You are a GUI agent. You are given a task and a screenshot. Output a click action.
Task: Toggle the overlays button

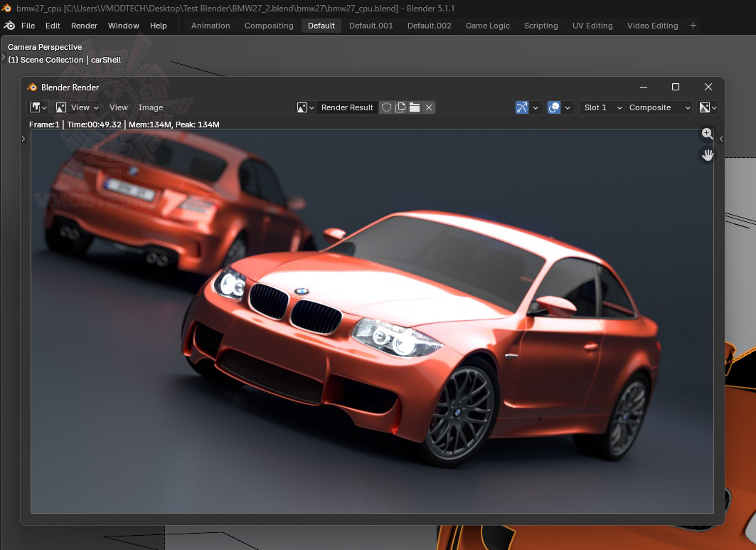[554, 107]
